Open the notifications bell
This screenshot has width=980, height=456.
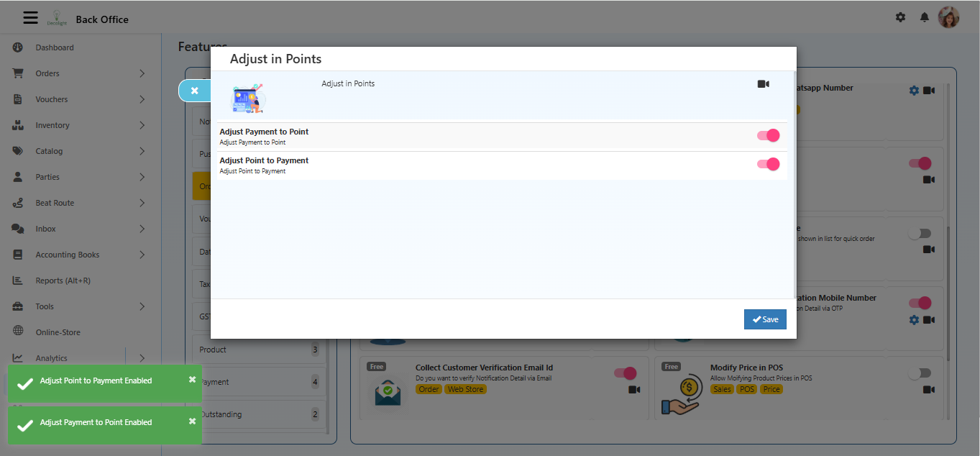click(925, 17)
